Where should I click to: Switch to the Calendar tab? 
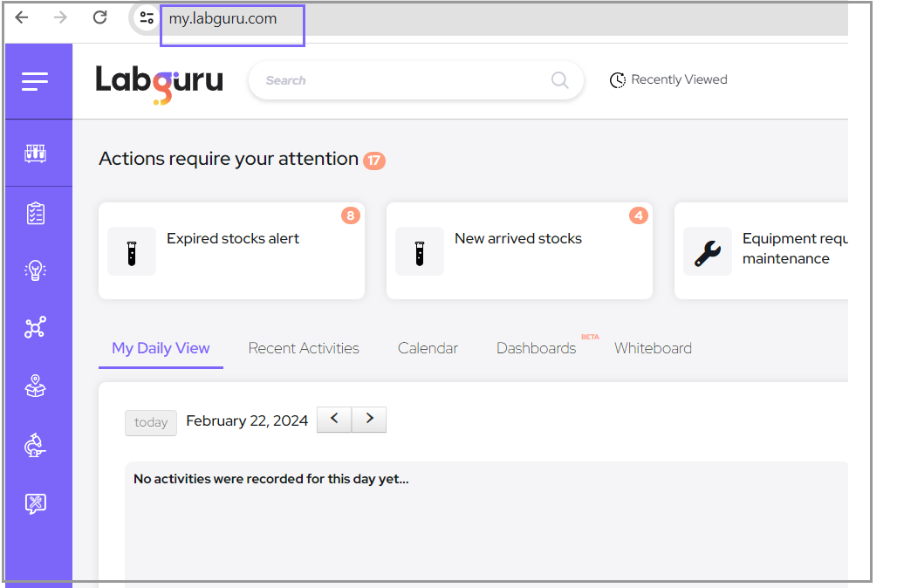click(x=428, y=348)
